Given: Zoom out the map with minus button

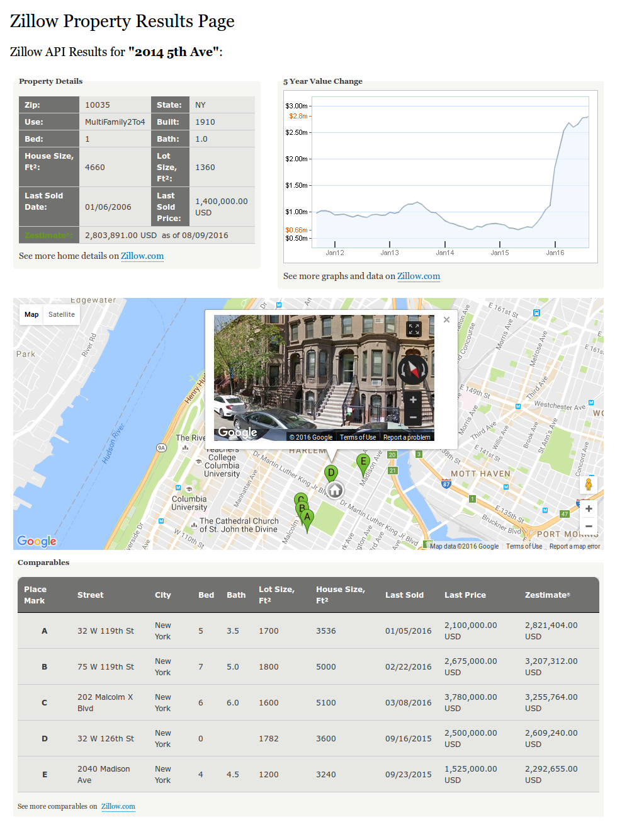Looking at the screenshot, I should (588, 527).
